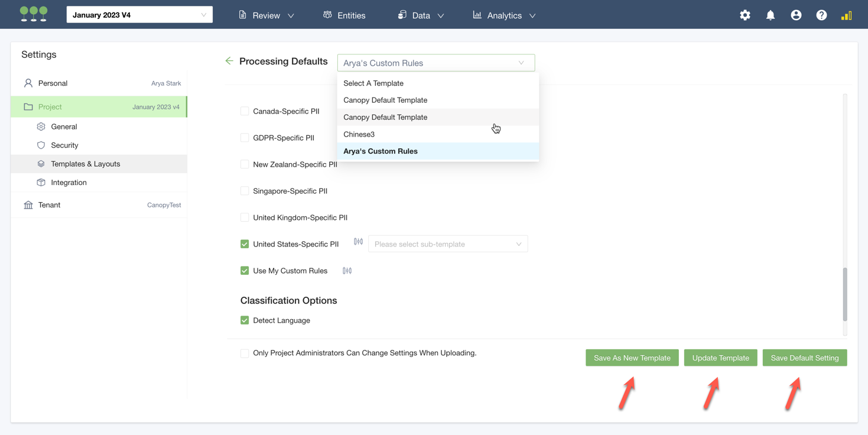
Task: Open settings gear icon in top bar
Action: click(x=745, y=15)
